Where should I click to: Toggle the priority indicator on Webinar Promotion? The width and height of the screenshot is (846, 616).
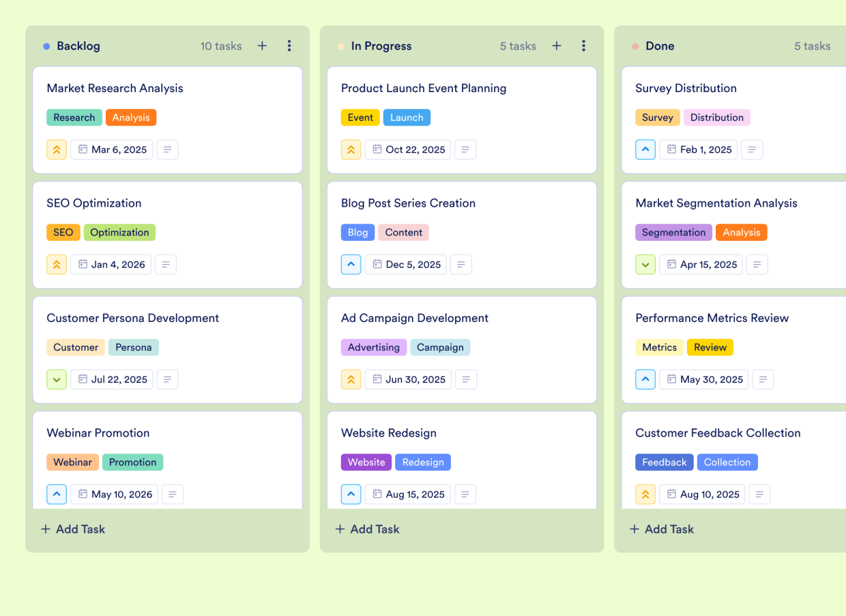(57, 494)
